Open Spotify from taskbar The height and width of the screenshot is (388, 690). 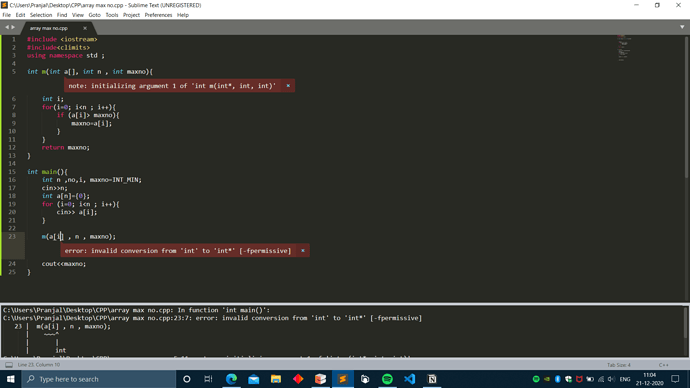(387, 379)
